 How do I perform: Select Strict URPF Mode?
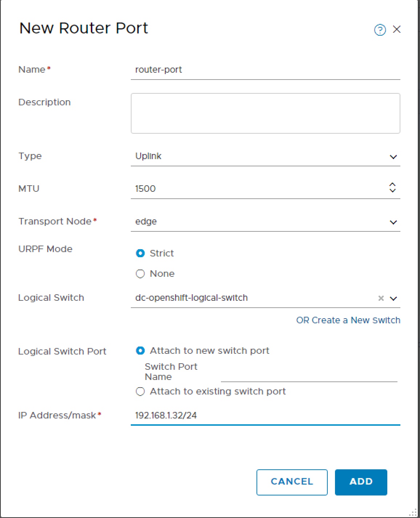140,254
